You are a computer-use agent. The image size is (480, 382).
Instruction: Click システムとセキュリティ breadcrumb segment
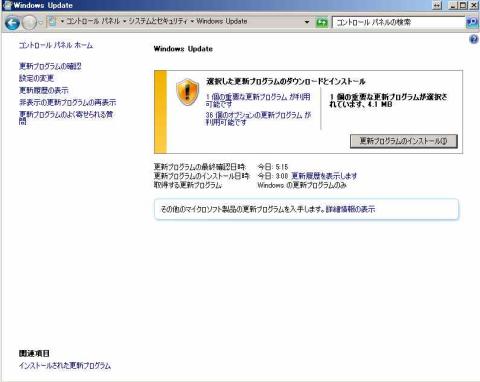158,21
